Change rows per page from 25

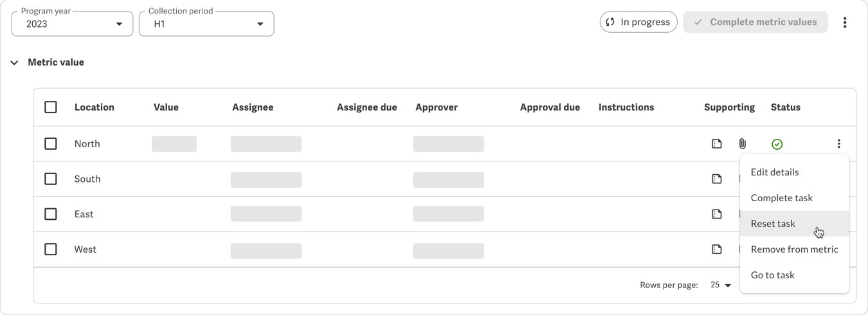[721, 285]
